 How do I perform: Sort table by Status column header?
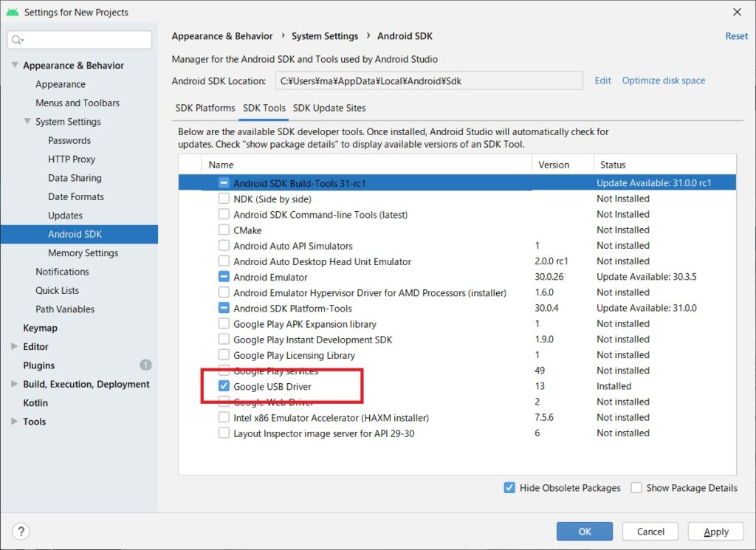click(665, 165)
